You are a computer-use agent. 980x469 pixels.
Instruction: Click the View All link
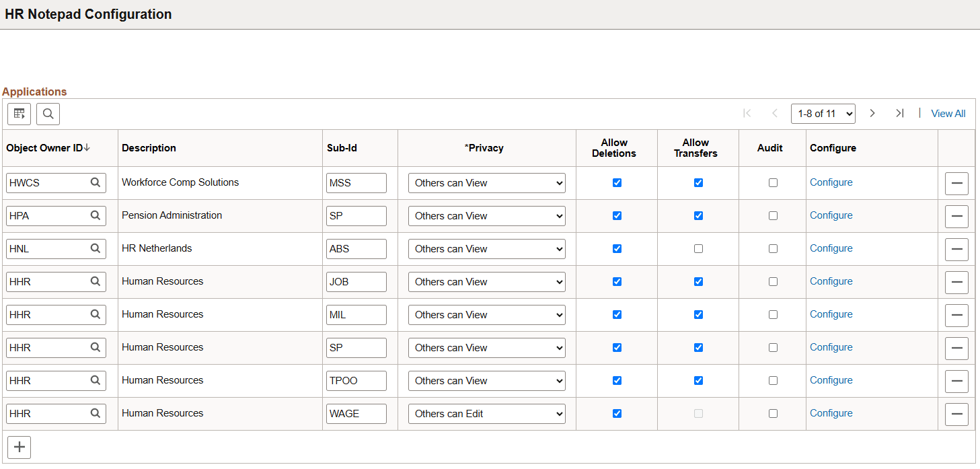point(948,113)
